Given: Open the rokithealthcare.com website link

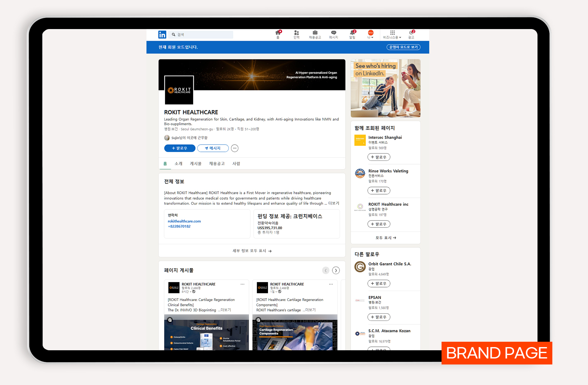Looking at the screenshot, I should 184,221.
